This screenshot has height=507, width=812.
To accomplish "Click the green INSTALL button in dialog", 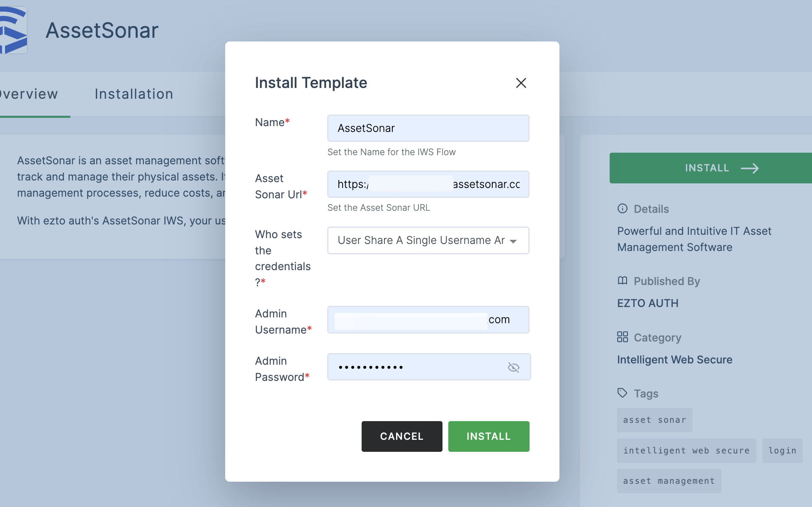I will (489, 436).
